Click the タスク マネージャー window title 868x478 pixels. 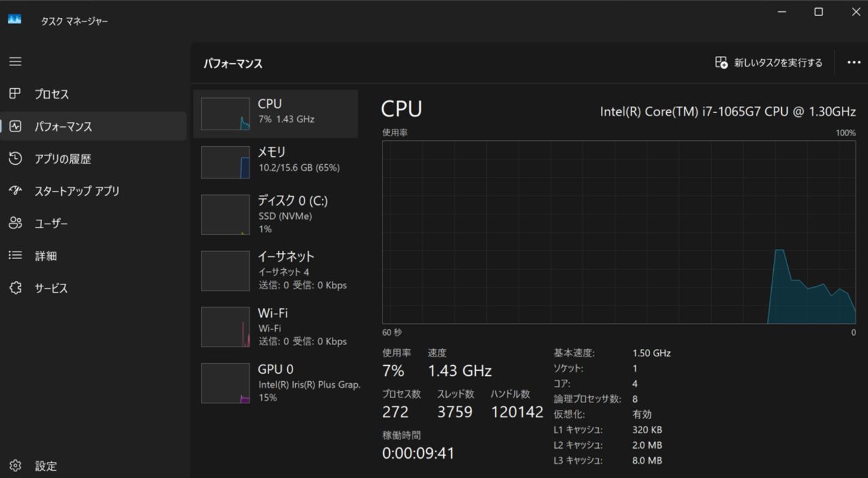(74, 21)
